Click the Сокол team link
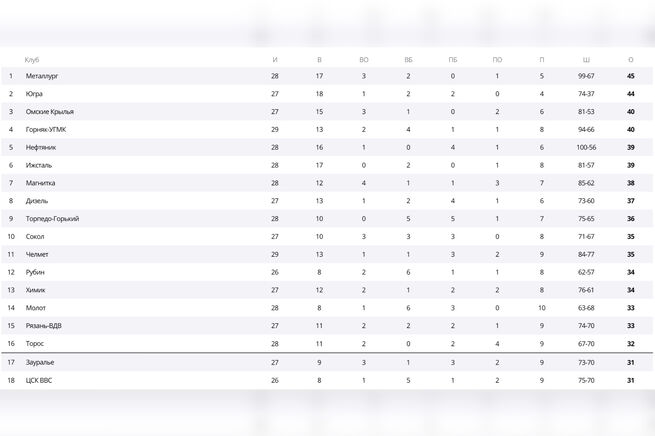This screenshot has height=436, width=655. [35, 237]
